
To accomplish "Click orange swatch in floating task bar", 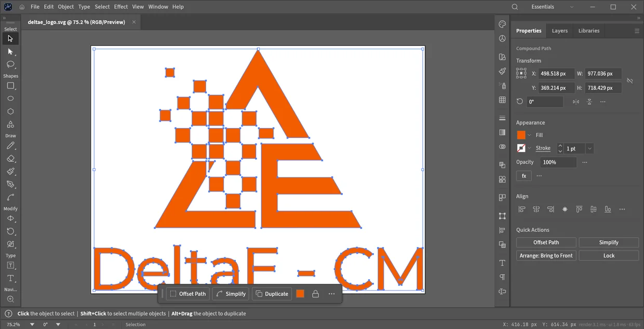I will (x=300, y=294).
